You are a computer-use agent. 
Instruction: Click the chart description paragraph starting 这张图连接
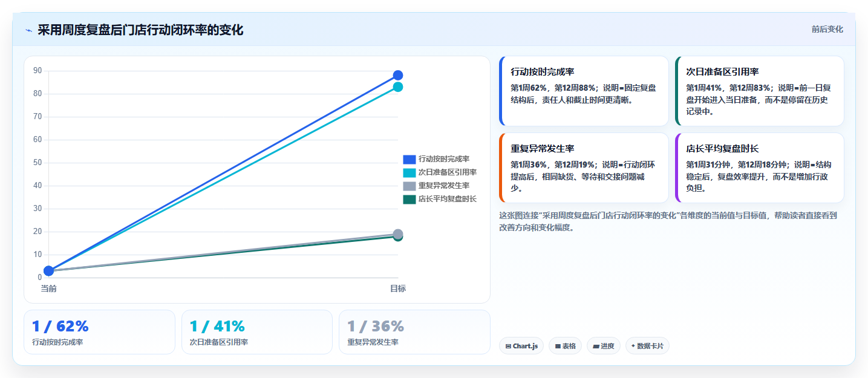tap(668, 221)
